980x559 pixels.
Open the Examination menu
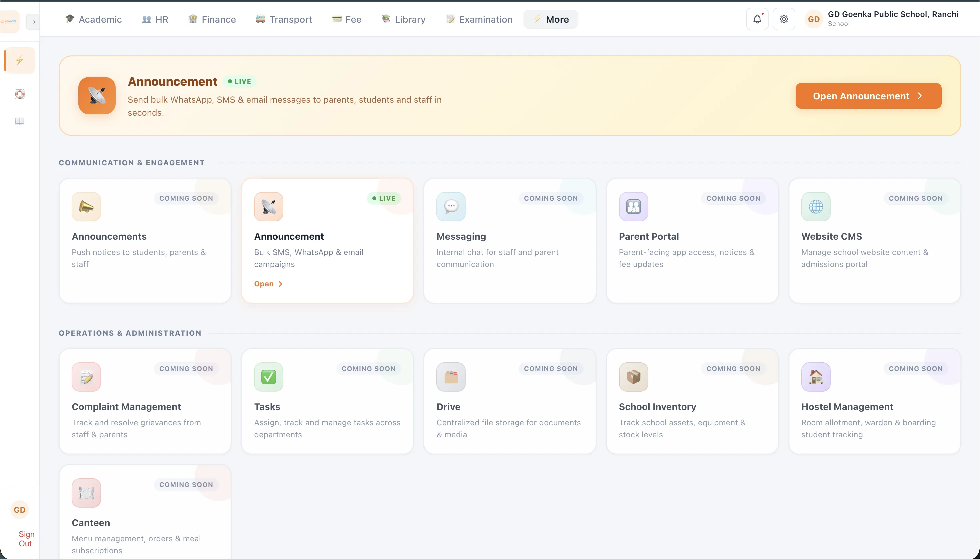[x=480, y=19]
